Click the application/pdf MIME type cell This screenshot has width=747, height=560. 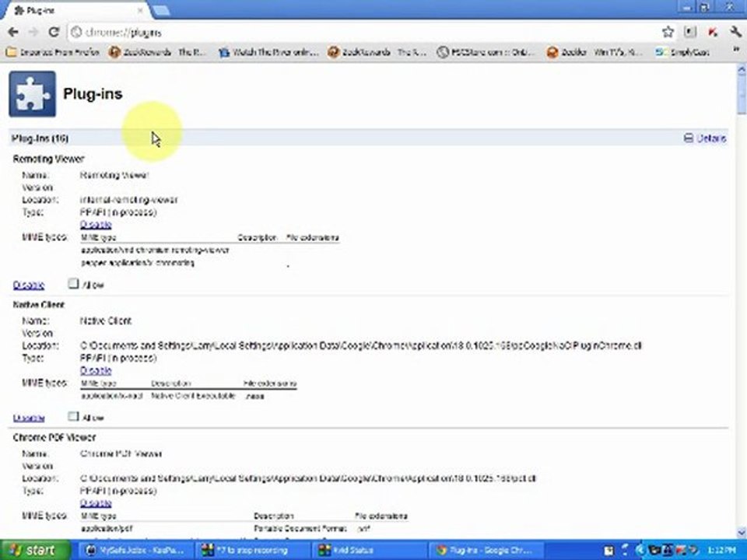(x=107, y=528)
